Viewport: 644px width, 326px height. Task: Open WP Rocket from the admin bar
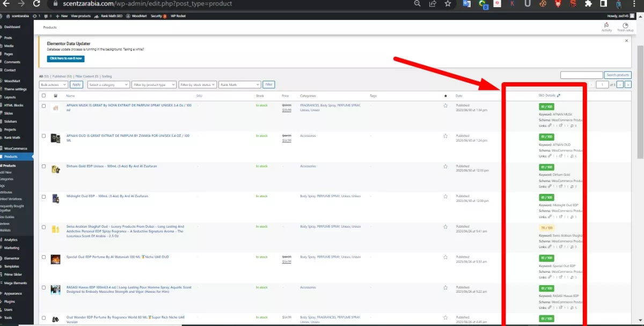(177, 16)
